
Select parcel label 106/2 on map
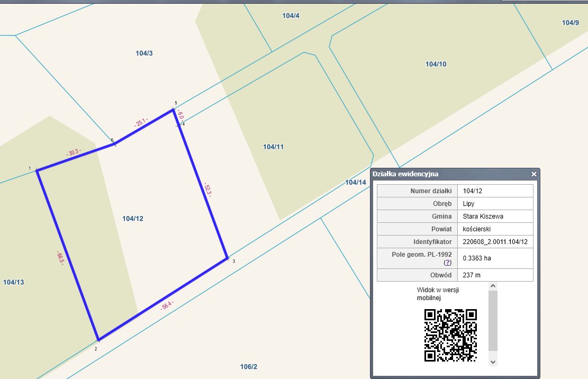[249, 367]
